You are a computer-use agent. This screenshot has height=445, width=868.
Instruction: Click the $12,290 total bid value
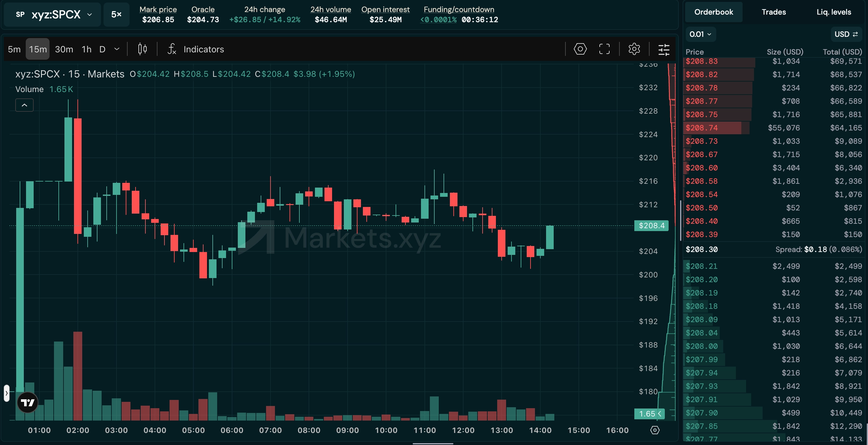point(846,426)
